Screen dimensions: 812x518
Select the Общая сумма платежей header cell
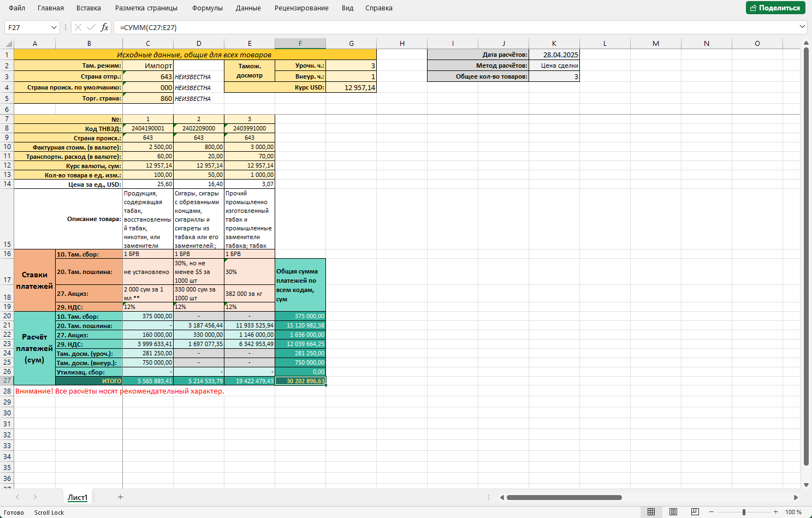click(x=300, y=285)
